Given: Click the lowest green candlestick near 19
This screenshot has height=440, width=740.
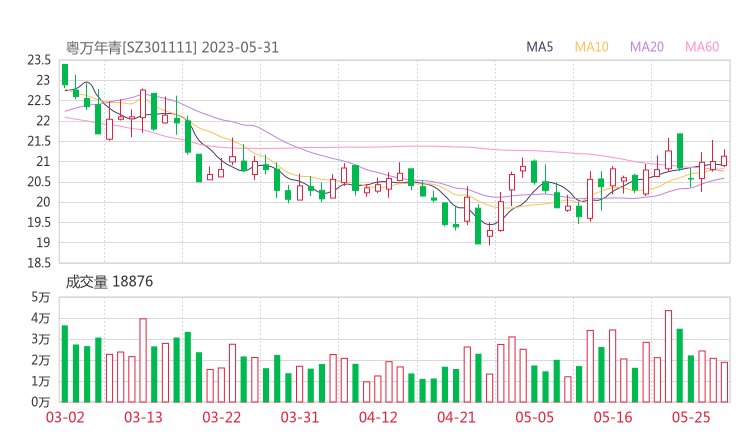Looking at the screenshot, I should pyautogui.click(x=478, y=225).
